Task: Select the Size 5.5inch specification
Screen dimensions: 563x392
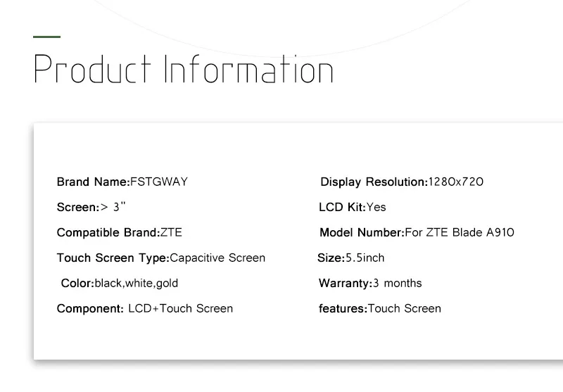Action: (350, 258)
